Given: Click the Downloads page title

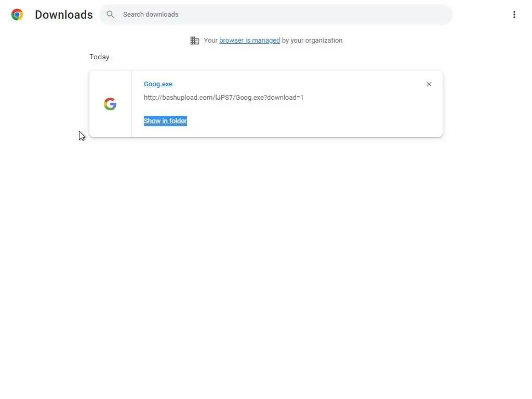Looking at the screenshot, I should coord(64,15).
